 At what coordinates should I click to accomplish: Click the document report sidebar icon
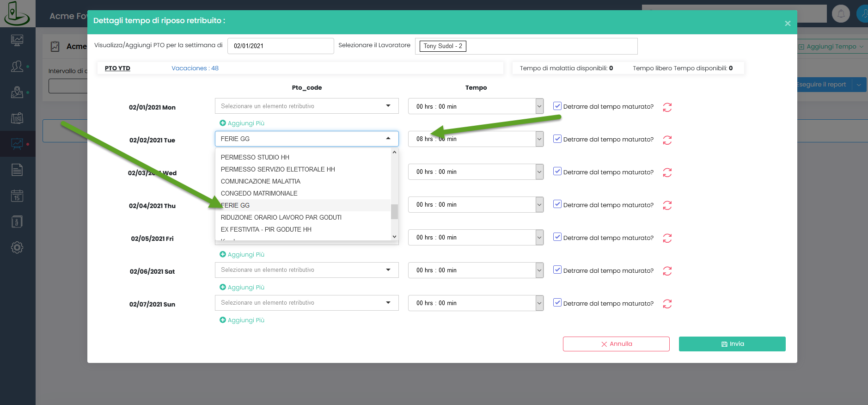coord(17,170)
